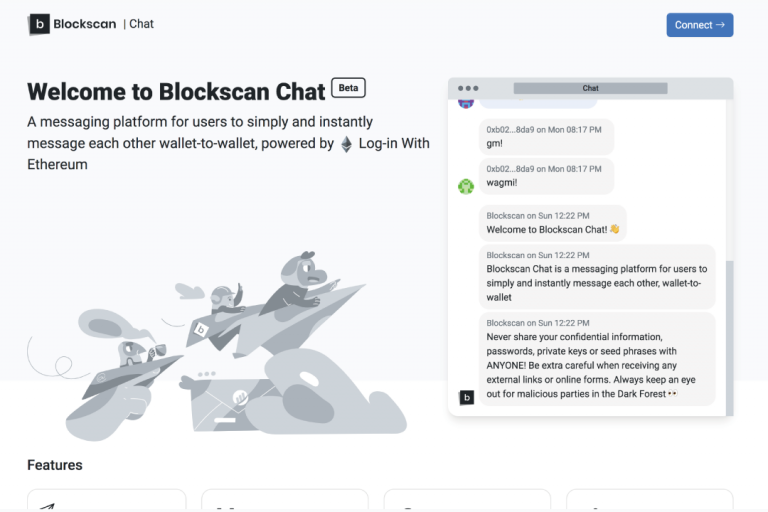
Task: Click the Chat window title bar
Action: pos(590,88)
